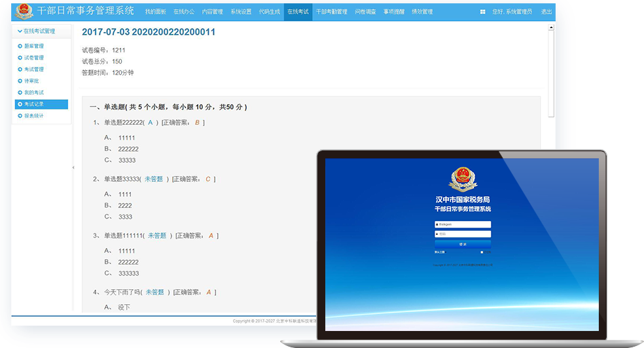
Task: Click the lock icon in login password field
Action: (x=437, y=234)
